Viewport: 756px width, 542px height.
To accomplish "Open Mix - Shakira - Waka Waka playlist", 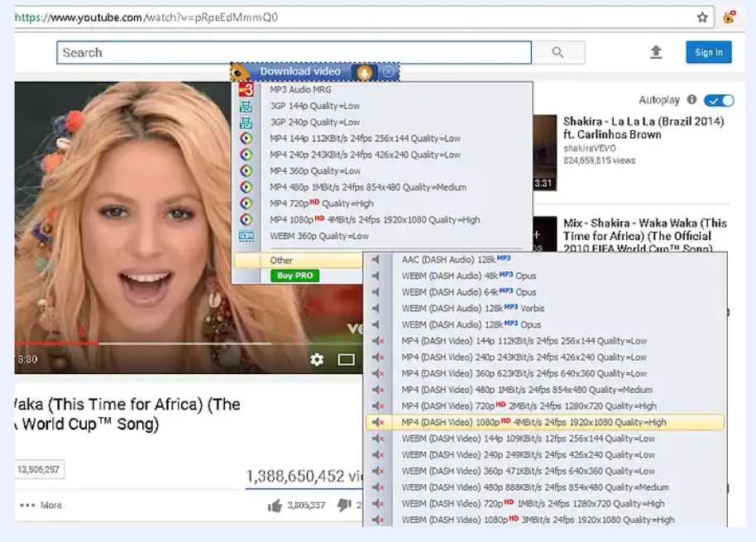I will [644, 236].
